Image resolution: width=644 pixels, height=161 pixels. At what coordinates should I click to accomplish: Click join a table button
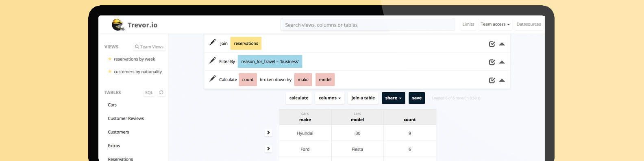coord(363,98)
